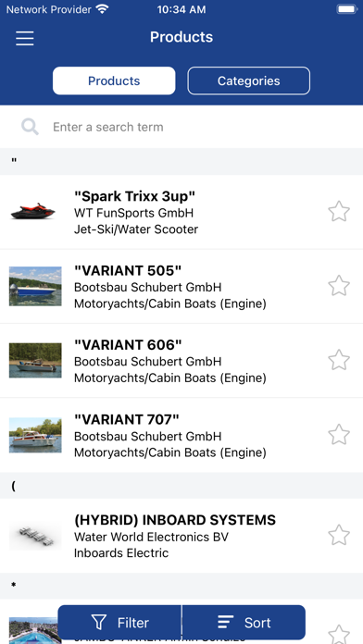Mark VARIANT 707 as favorite
Image resolution: width=363 pixels, height=644 pixels.
point(339,435)
